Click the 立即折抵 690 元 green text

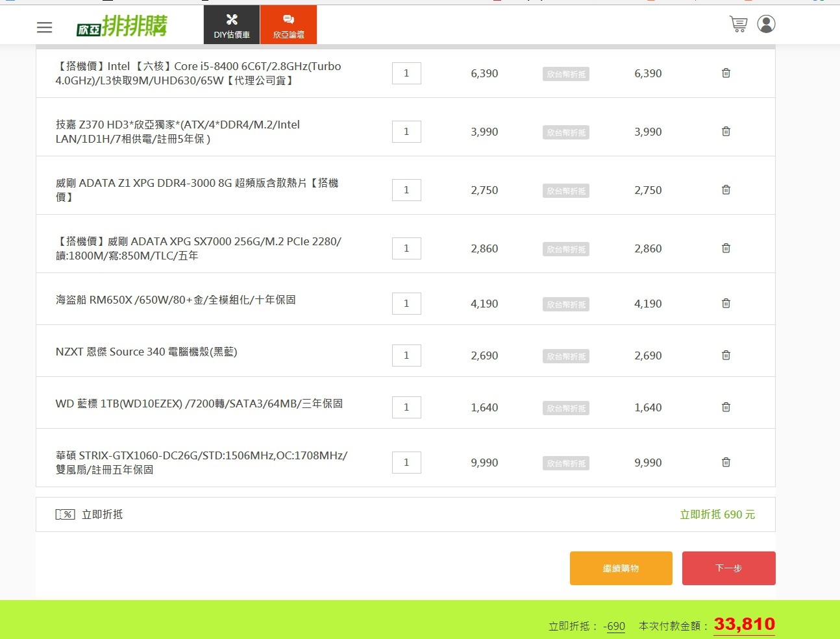click(x=717, y=514)
